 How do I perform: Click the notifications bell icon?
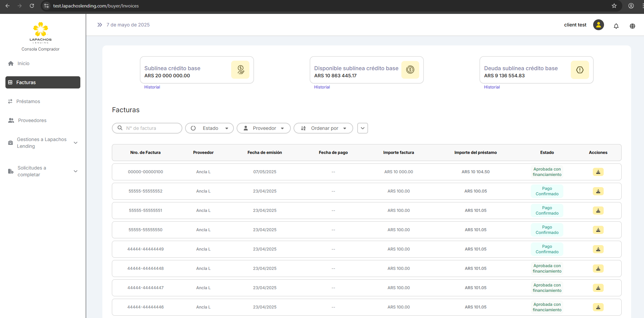[616, 26]
